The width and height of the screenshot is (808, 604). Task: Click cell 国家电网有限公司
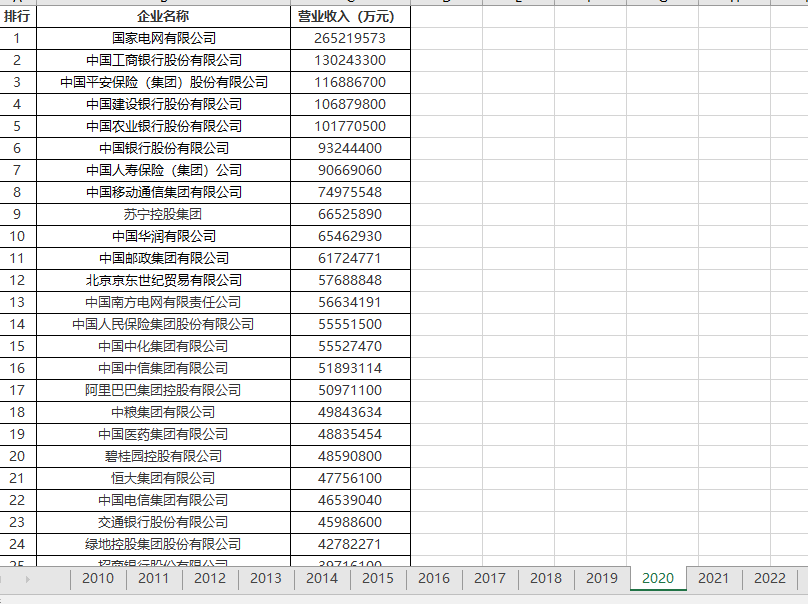(x=163, y=39)
